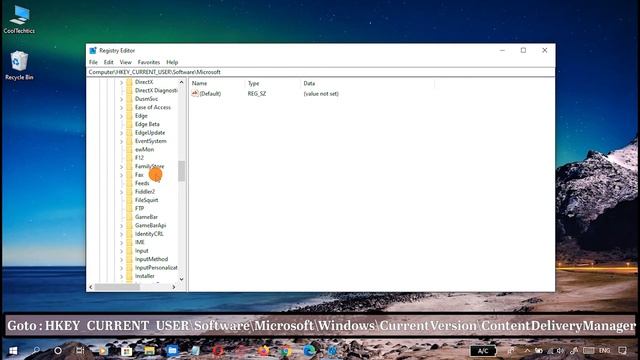Click the horizontal scrollbar thumb in tree

(x=117, y=287)
